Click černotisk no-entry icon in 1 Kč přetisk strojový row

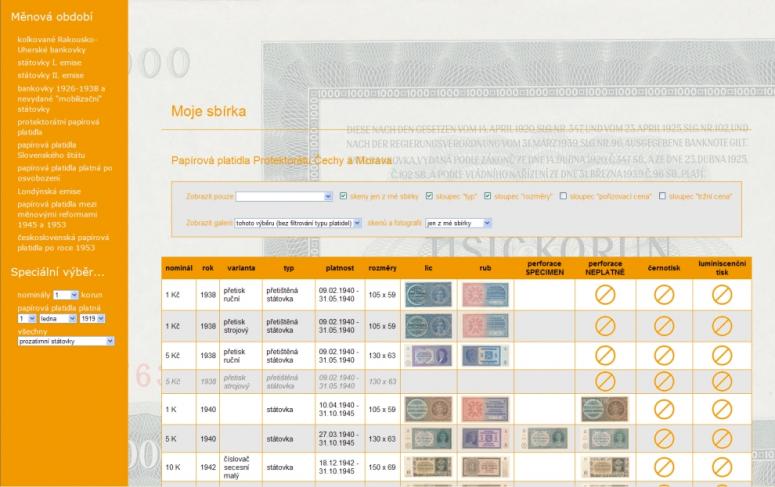(x=664, y=326)
